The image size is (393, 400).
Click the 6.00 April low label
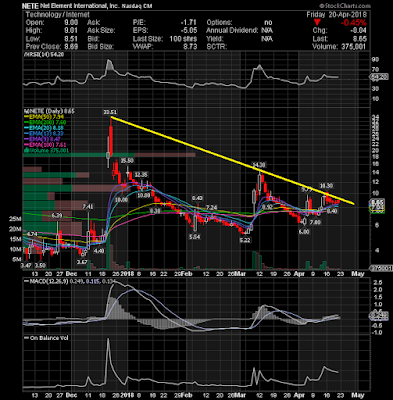304,231
